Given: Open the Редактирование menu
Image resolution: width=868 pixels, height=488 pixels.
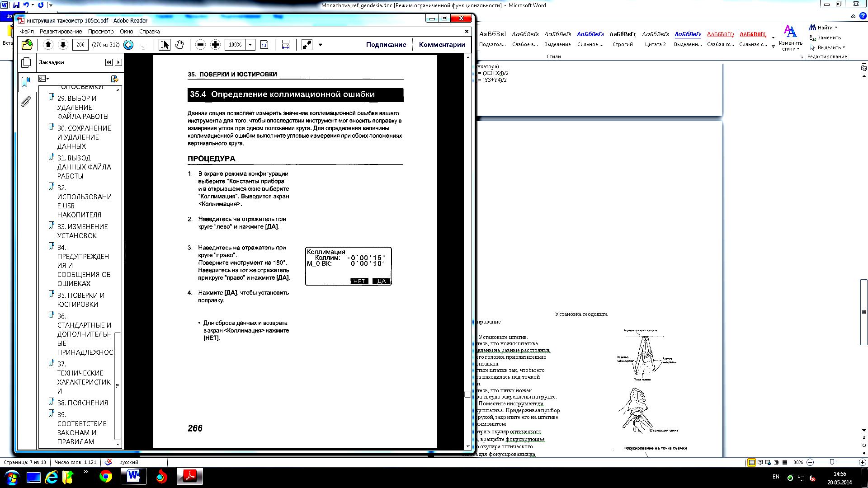Looking at the screenshot, I should click(x=61, y=31).
